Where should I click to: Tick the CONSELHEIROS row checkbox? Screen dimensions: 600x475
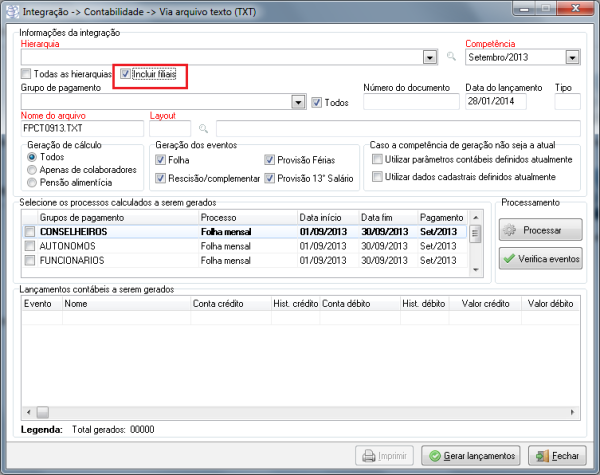click(x=29, y=232)
